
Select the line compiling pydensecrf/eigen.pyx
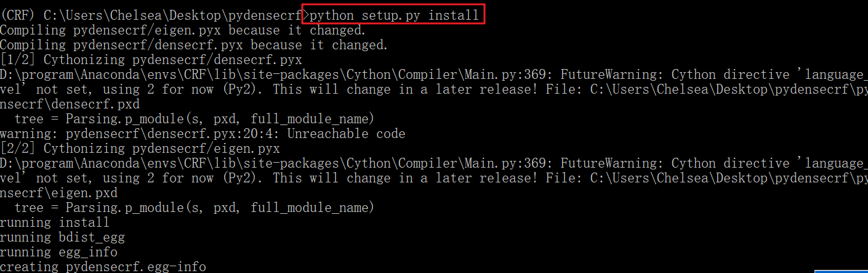pos(183,30)
